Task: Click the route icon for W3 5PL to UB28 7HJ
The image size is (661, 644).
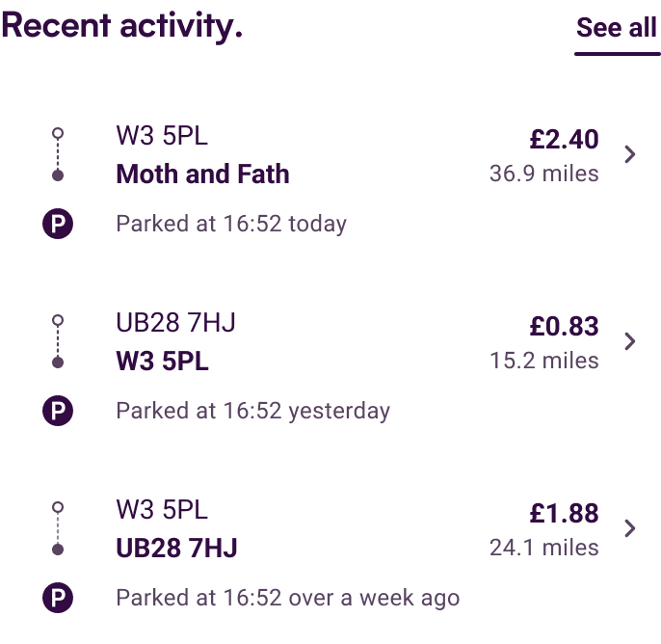Action: click(58, 528)
